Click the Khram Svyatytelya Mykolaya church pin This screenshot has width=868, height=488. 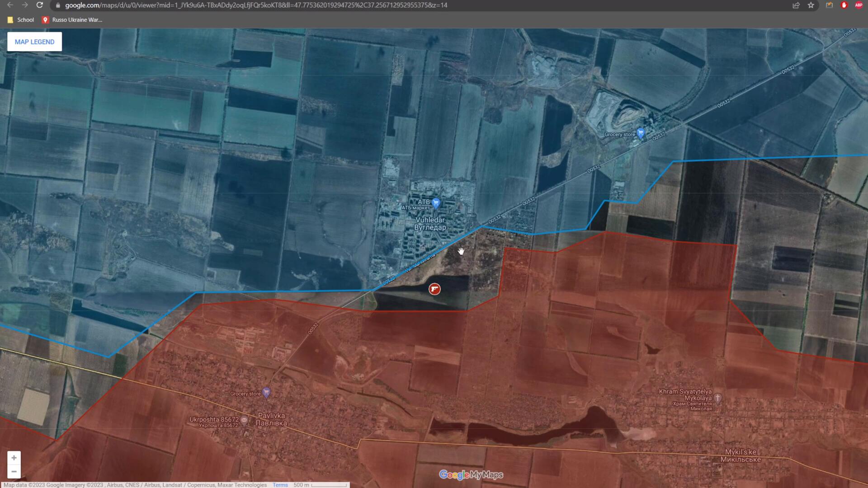point(717,399)
